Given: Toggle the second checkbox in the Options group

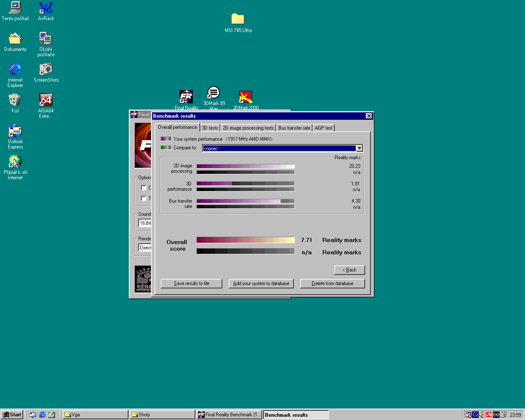Looking at the screenshot, I should click(x=144, y=199).
